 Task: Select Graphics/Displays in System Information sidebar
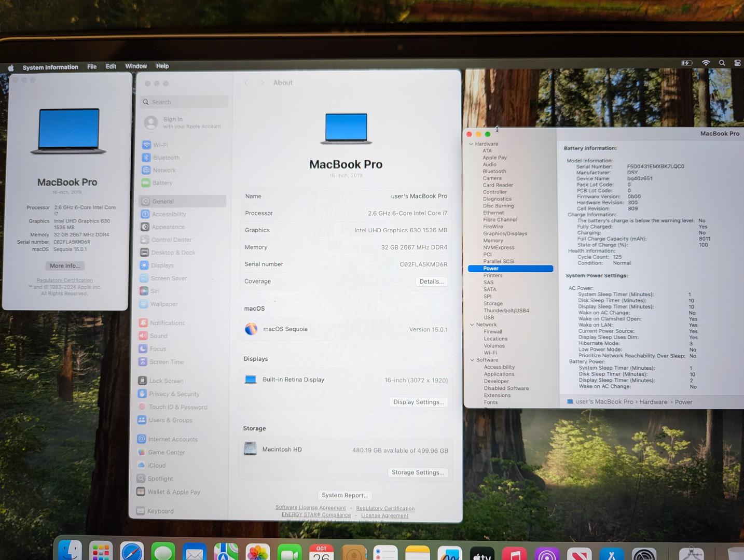[x=505, y=234]
